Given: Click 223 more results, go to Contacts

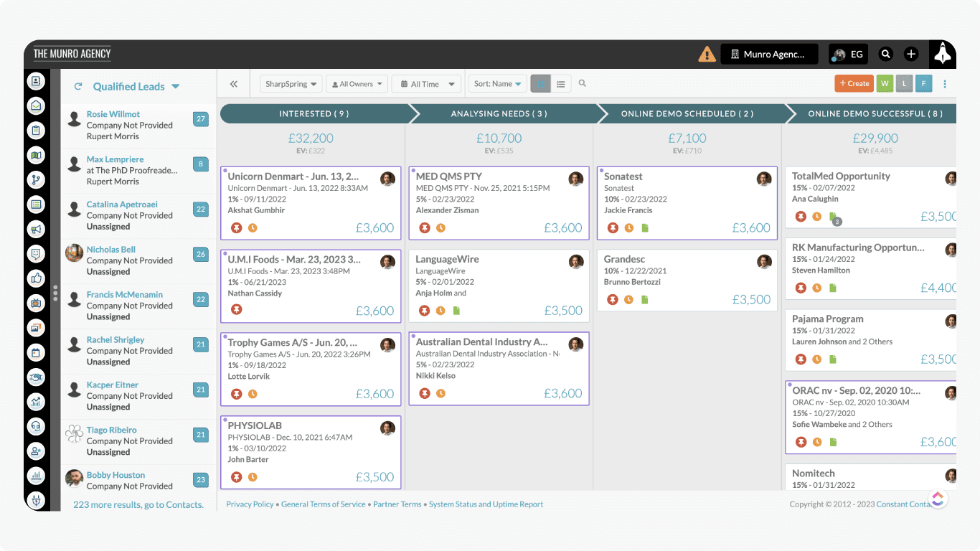Looking at the screenshot, I should point(138,504).
